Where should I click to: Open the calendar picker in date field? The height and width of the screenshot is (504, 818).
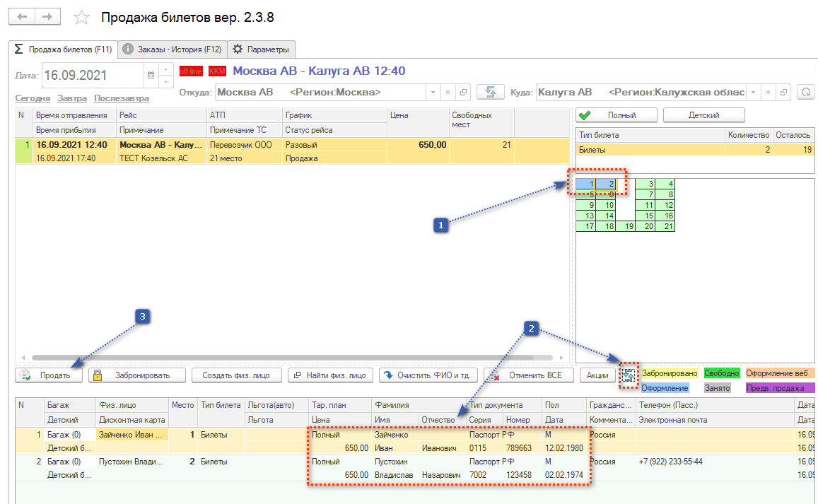(x=150, y=74)
